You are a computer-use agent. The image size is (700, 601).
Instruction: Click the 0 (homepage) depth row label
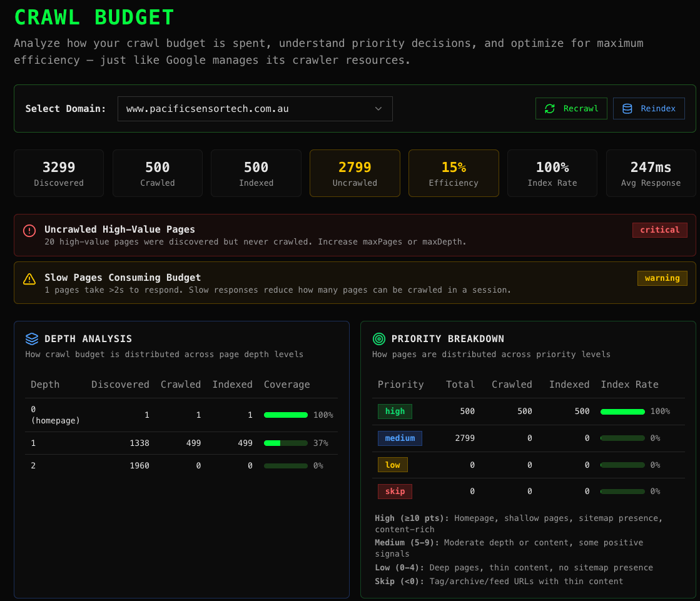(x=55, y=415)
